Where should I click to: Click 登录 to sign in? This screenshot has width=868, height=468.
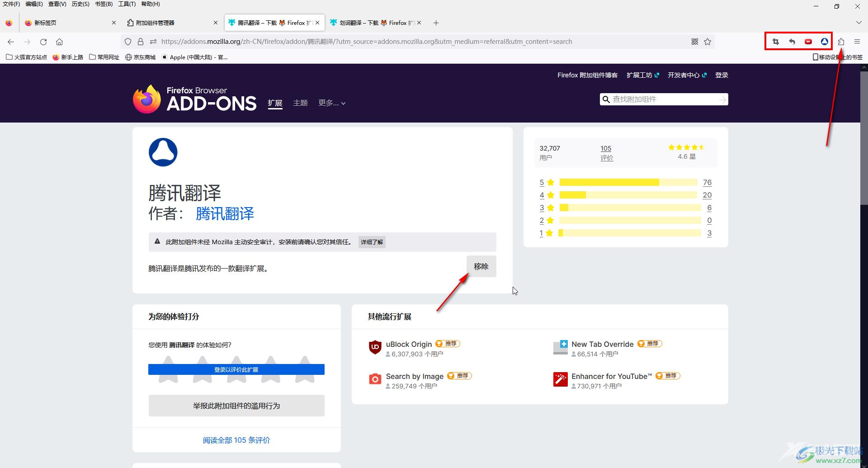722,75
